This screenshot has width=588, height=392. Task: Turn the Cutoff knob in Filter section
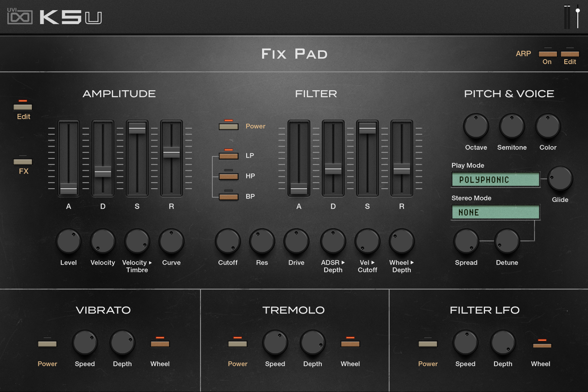coord(227,242)
